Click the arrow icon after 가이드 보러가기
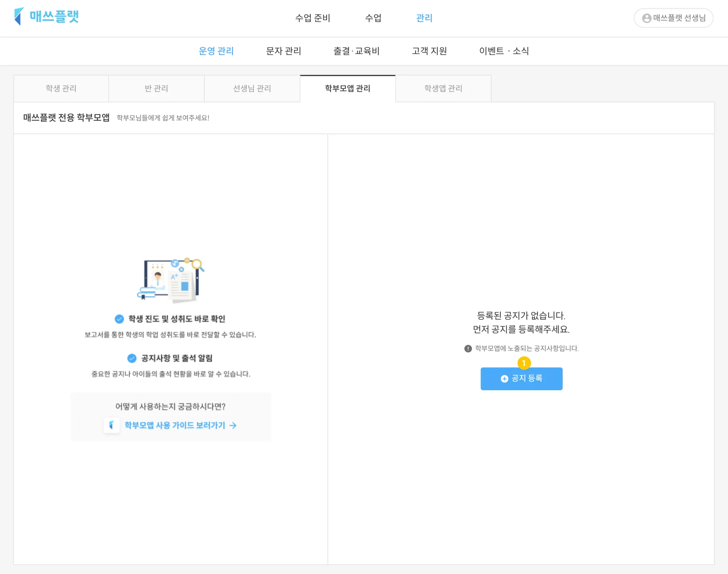 click(x=233, y=425)
